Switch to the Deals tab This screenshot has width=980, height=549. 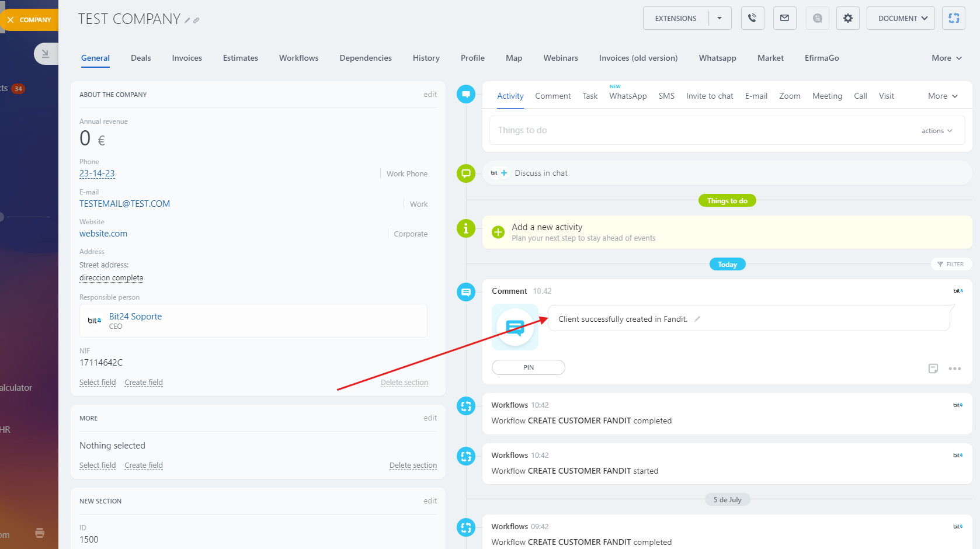[x=141, y=58]
